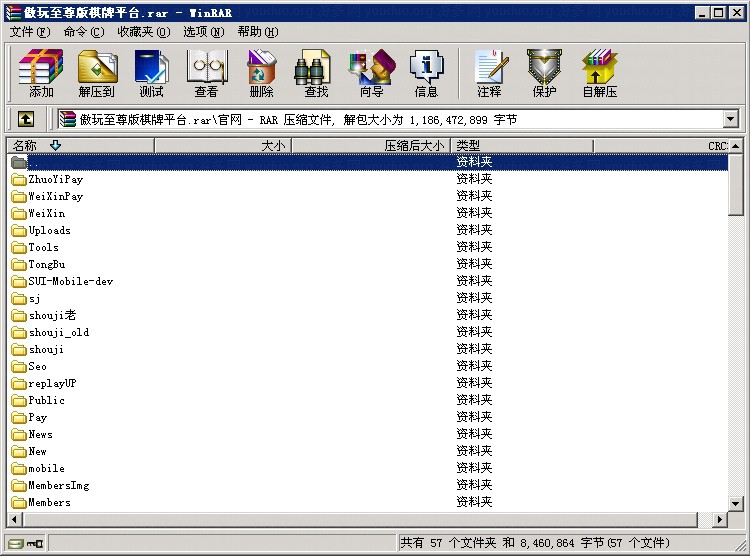Expand the archive path dropdown arrow
The height and width of the screenshot is (556, 750).
point(730,119)
